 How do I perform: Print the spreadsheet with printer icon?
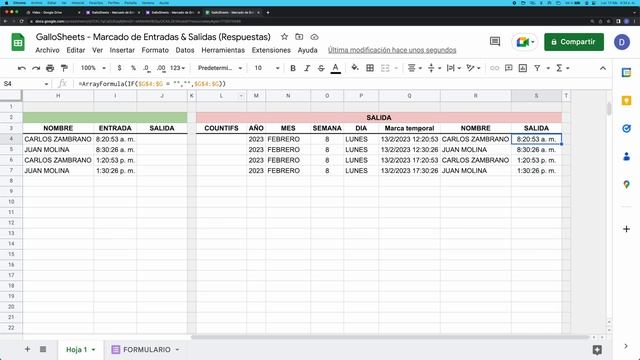[50, 68]
